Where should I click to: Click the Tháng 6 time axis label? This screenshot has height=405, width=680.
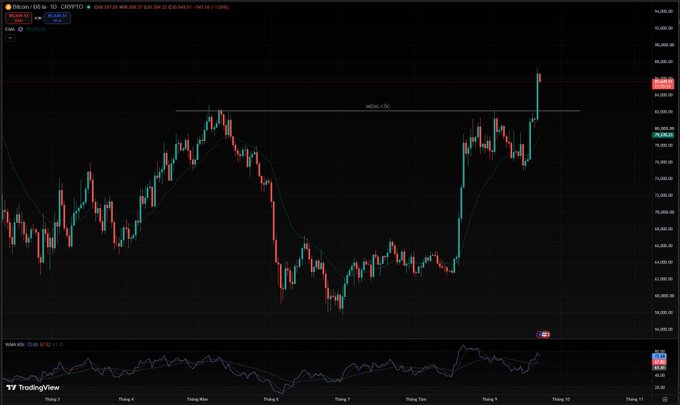click(x=271, y=399)
